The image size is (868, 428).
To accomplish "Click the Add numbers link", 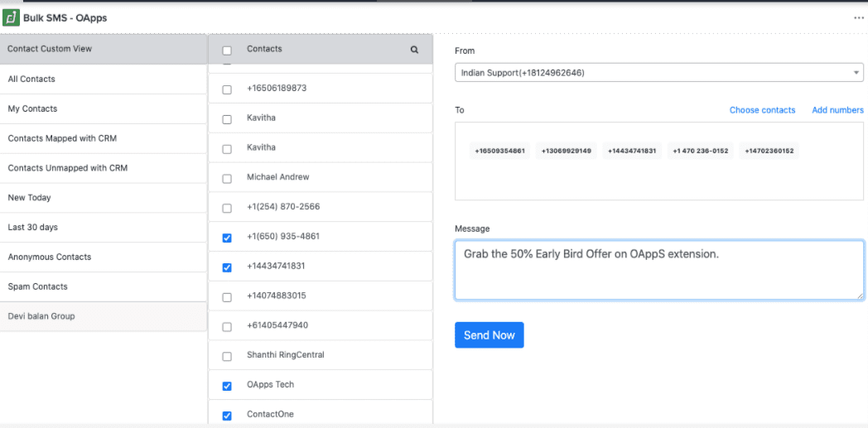I will [x=837, y=110].
